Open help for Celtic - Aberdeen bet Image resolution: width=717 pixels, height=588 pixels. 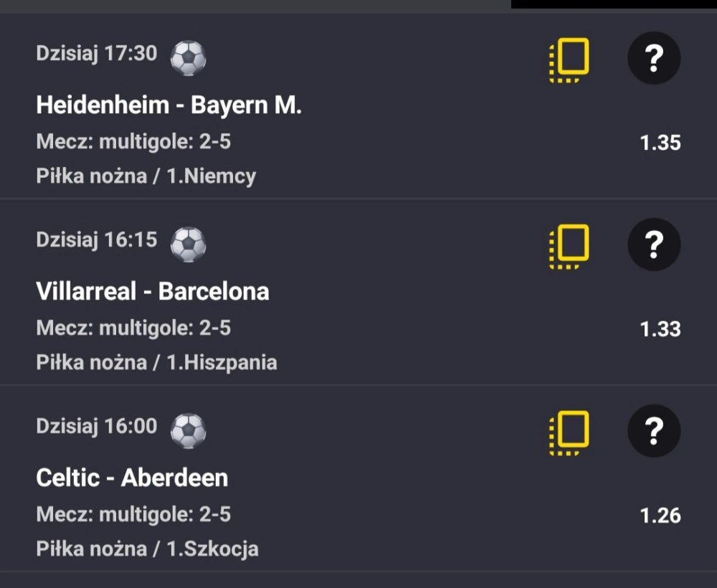(x=653, y=432)
